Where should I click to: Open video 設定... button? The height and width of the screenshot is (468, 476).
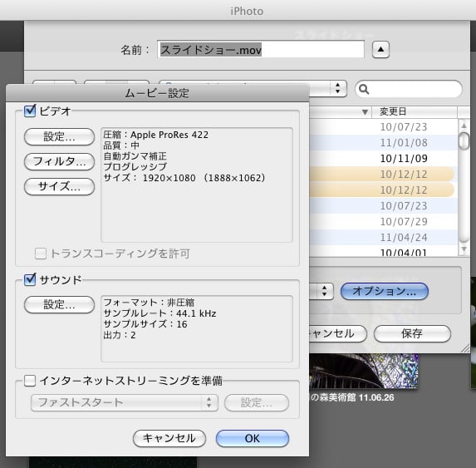point(59,136)
